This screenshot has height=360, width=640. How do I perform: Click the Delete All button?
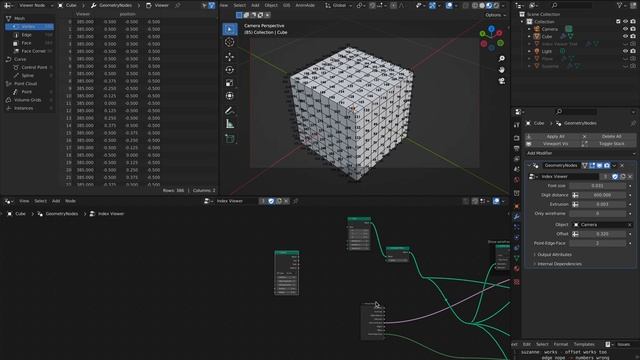point(608,136)
